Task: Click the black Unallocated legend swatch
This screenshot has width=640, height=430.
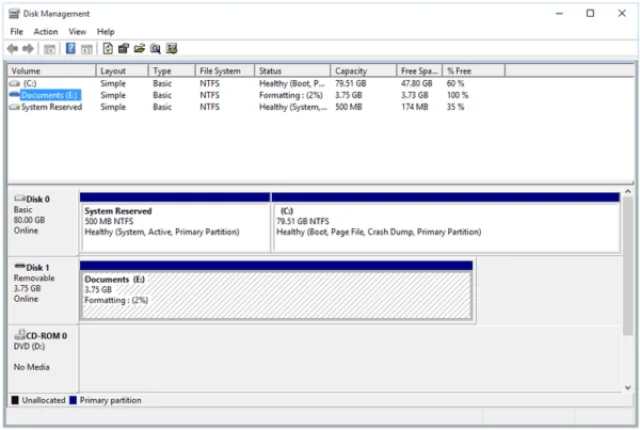Action: click(15, 400)
